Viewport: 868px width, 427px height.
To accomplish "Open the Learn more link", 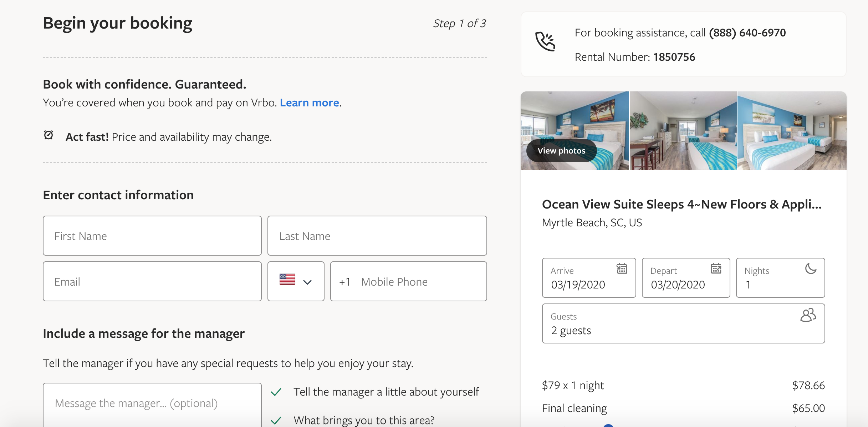I will [x=310, y=103].
